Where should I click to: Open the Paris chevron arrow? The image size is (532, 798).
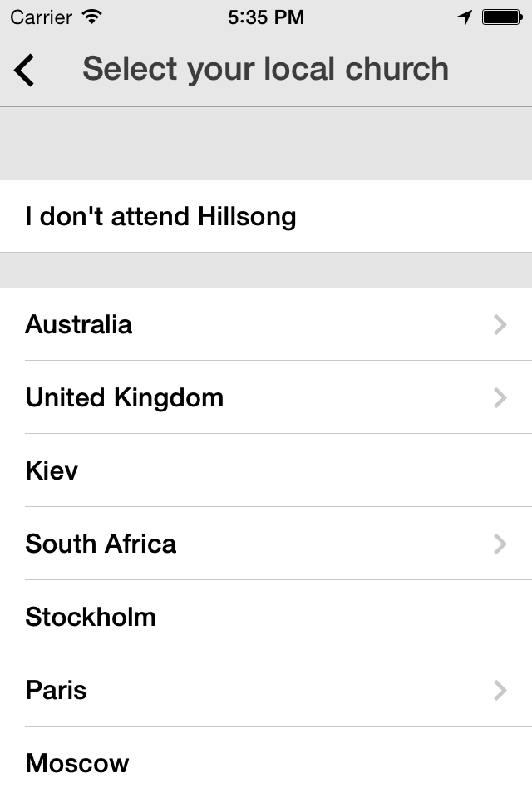(x=500, y=690)
